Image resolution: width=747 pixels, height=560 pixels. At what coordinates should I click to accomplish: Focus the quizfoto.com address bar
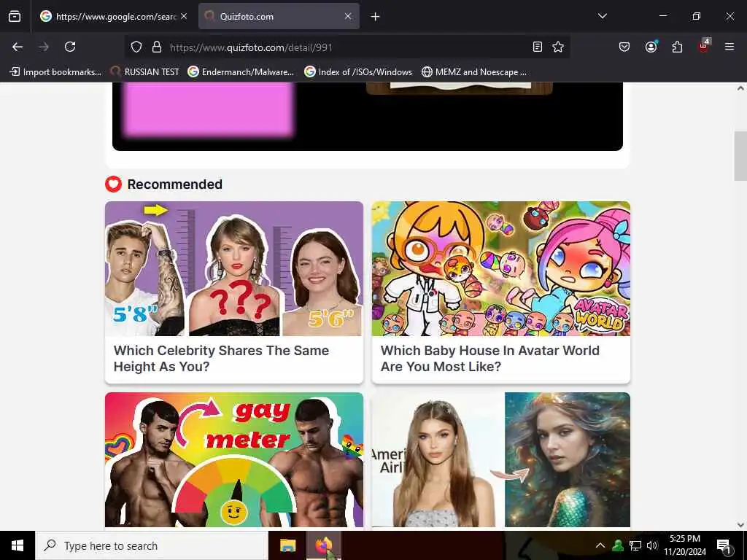coord(347,47)
